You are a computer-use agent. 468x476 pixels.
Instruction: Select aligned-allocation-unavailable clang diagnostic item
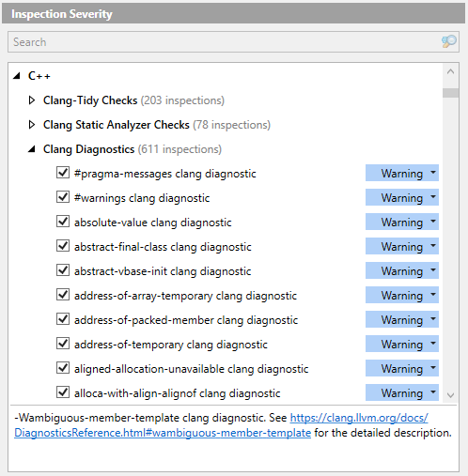(x=191, y=369)
